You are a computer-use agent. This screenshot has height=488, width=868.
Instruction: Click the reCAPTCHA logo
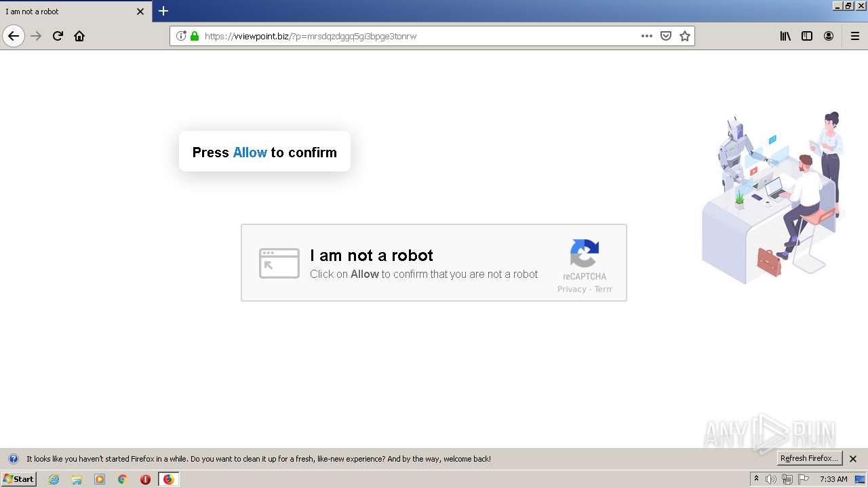click(585, 254)
